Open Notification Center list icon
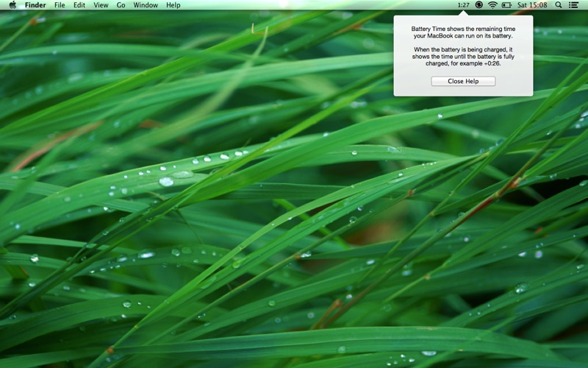 [573, 5]
